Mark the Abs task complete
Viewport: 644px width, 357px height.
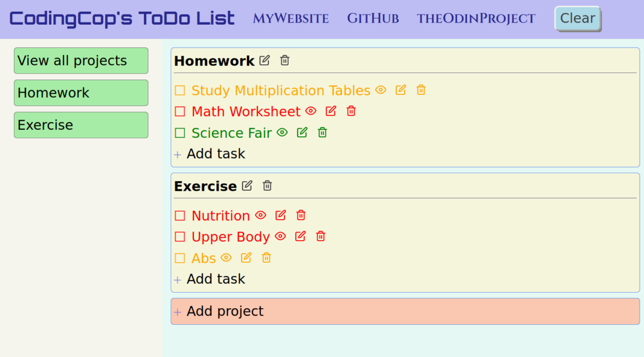pyautogui.click(x=180, y=257)
